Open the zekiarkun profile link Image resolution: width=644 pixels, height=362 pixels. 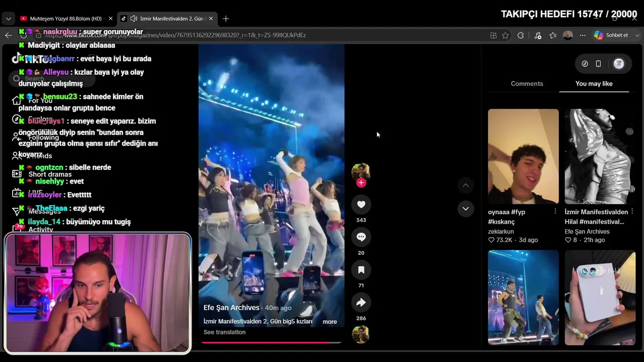501,232
